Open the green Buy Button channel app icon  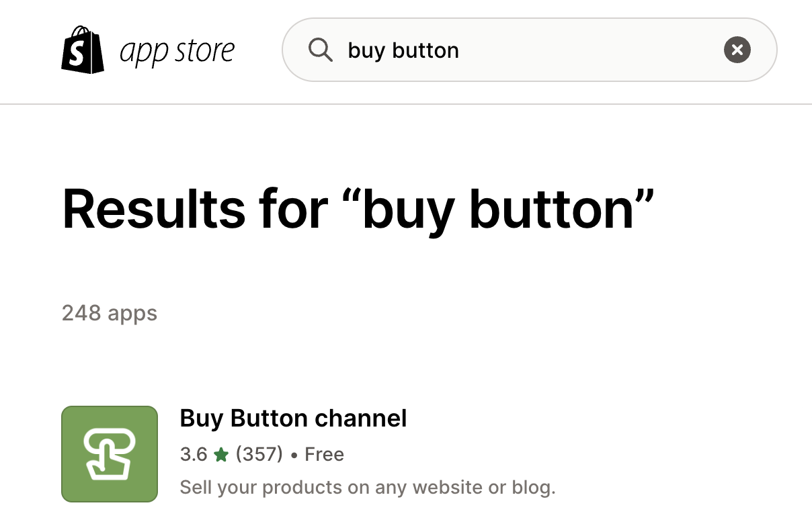pos(110,454)
